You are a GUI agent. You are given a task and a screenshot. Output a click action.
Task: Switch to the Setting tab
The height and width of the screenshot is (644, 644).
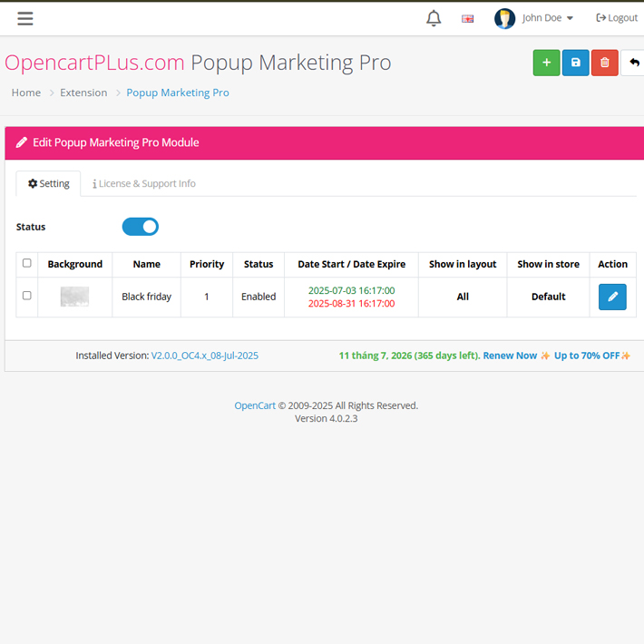point(48,183)
